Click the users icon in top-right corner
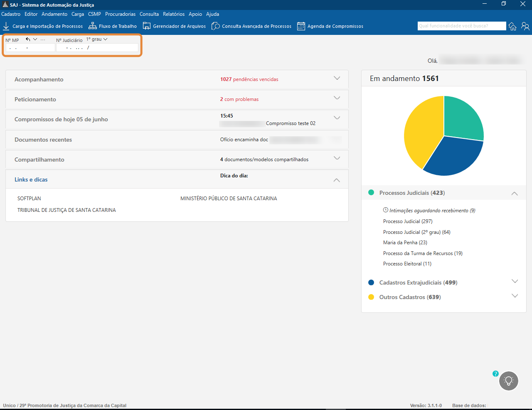532x410 pixels. (525, 26)
